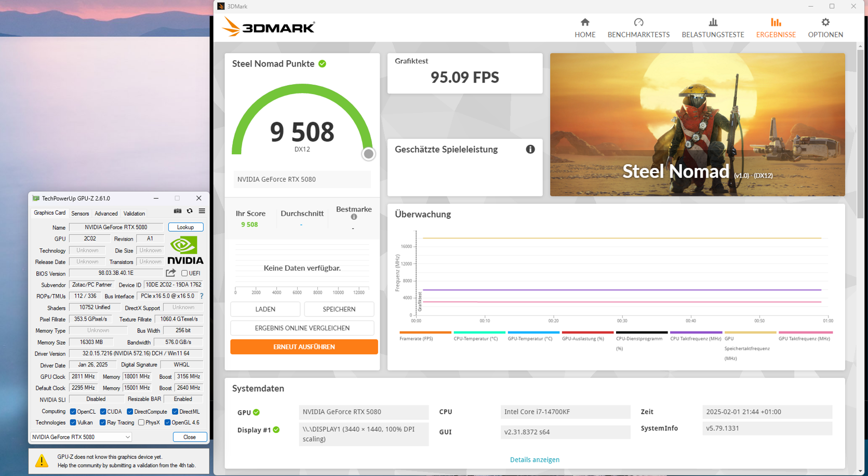This screenshot has height=476, width=868.
Task: Open OPTIONEN settings in 3DMark
Action: 825,28
